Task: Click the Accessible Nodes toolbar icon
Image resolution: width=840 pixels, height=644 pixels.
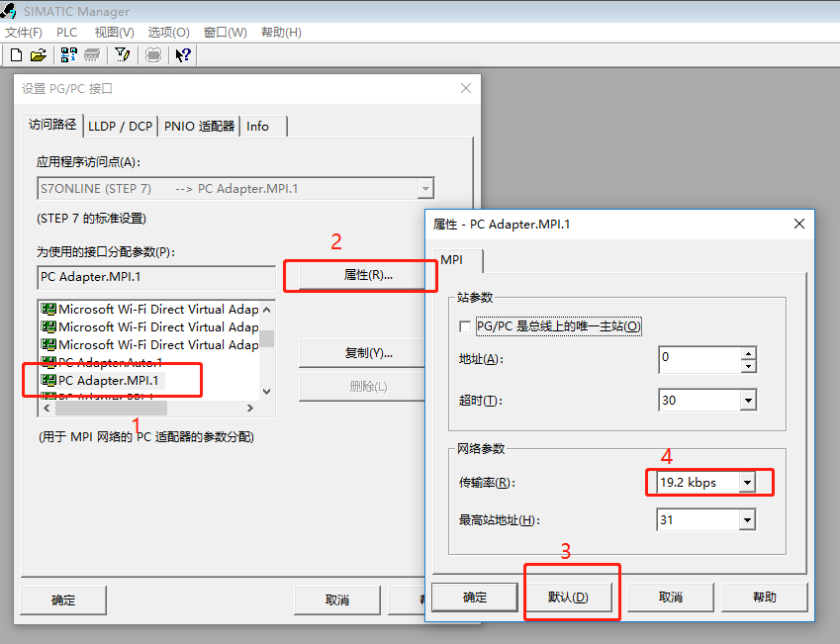Action: (x=68, y=54)
